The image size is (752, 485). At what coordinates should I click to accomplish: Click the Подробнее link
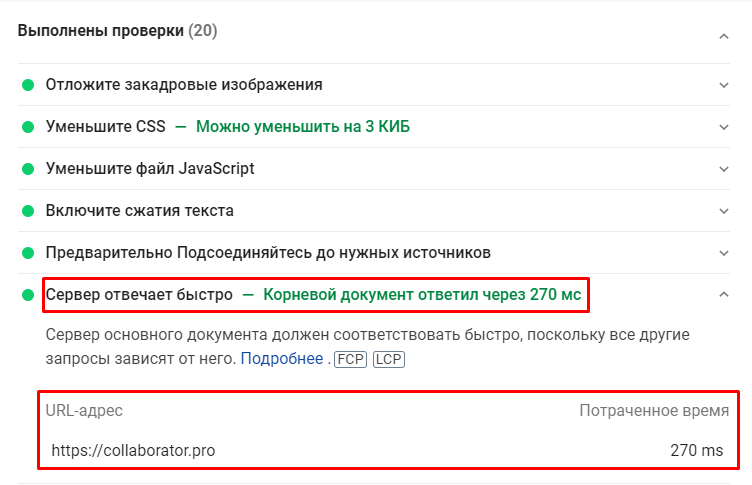coord(281,358)
